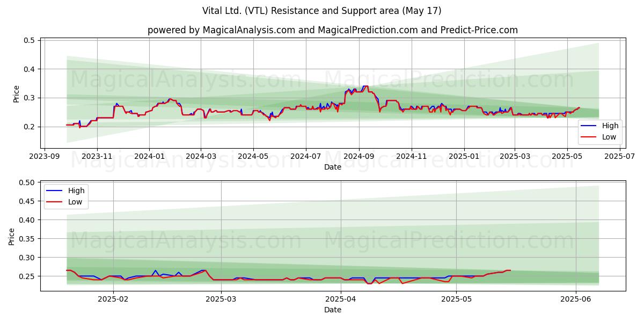Click the chart title 'Vital Ltd. (VTL) Resistance and Support area (May 17)'
644x322 pixels.
tap(322, 11)
